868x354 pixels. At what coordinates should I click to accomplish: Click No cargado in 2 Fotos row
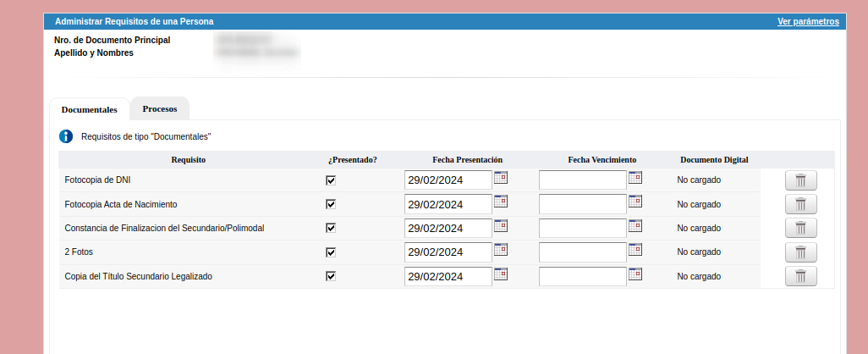click(699, 252)
